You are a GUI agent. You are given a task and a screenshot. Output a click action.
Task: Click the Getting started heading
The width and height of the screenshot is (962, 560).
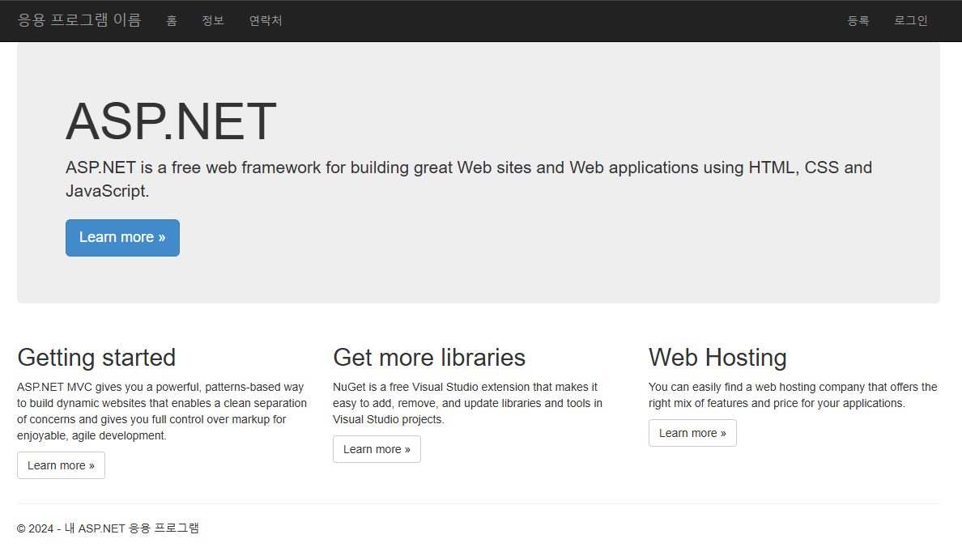point(96,358)
